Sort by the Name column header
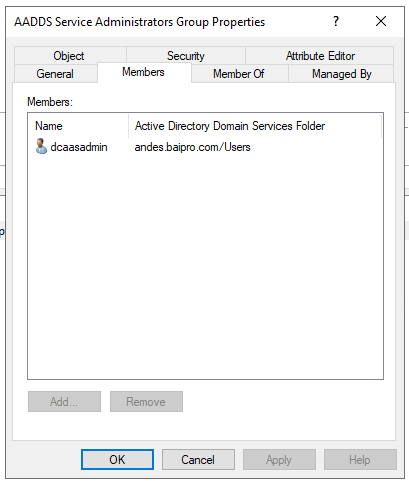409x483 pixels. coord(78,126)
